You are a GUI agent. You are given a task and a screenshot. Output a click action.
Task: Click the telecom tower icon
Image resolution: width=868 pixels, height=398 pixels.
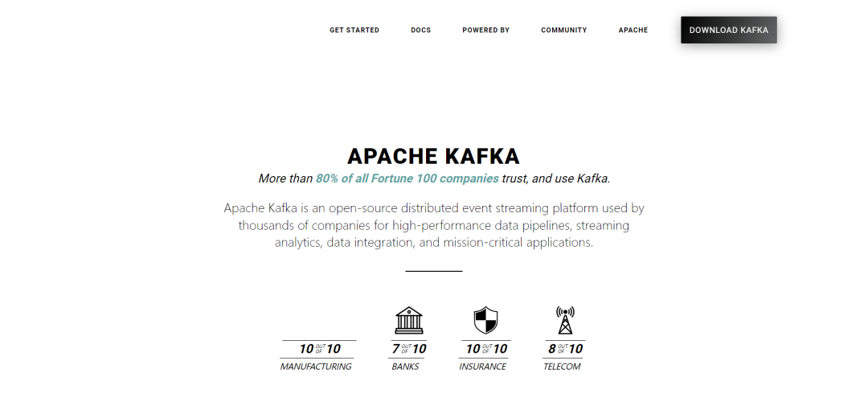(x=565, y=320)
